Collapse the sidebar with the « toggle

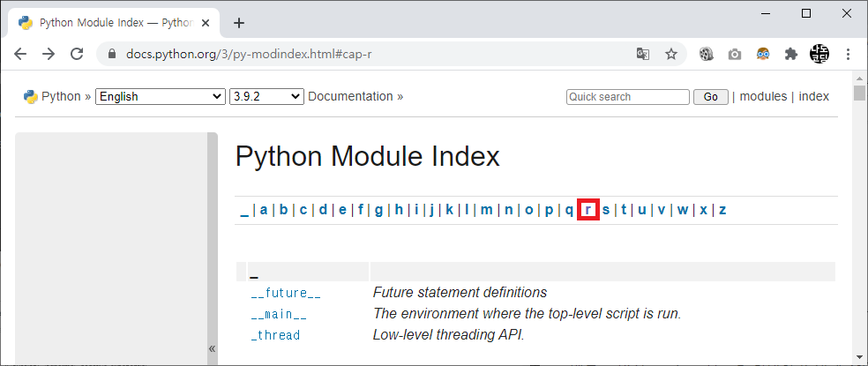pos(212,348)
